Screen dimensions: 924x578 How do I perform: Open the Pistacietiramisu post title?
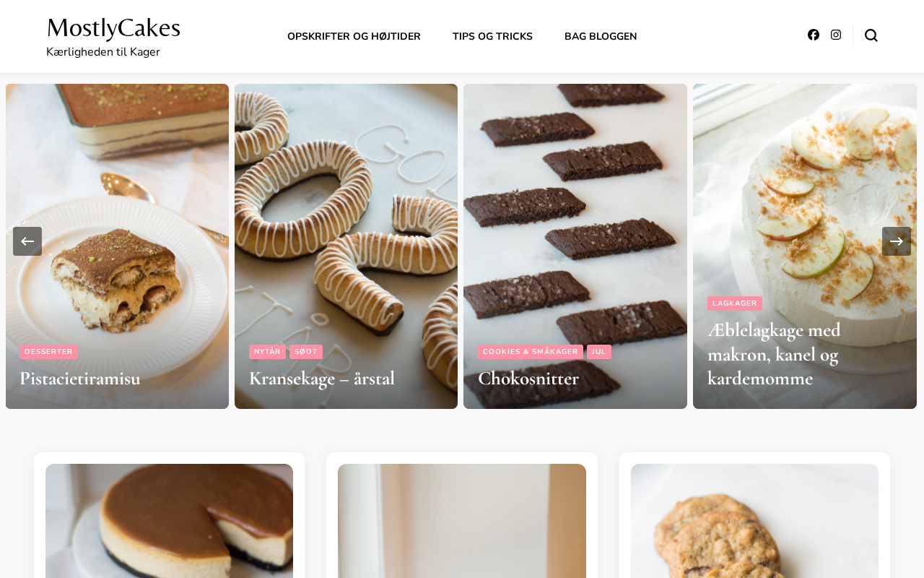[x=80, y=379]
